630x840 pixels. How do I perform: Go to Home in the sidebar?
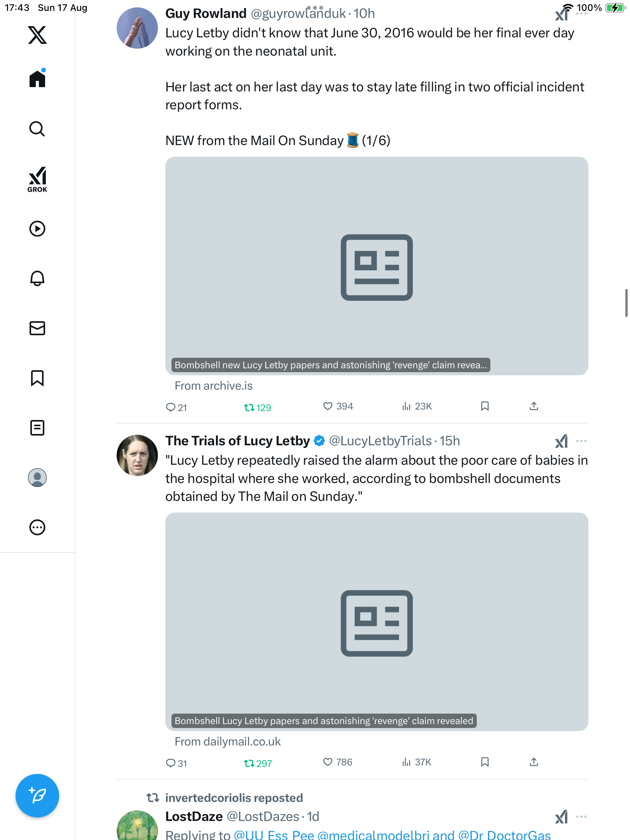point(37,79)
